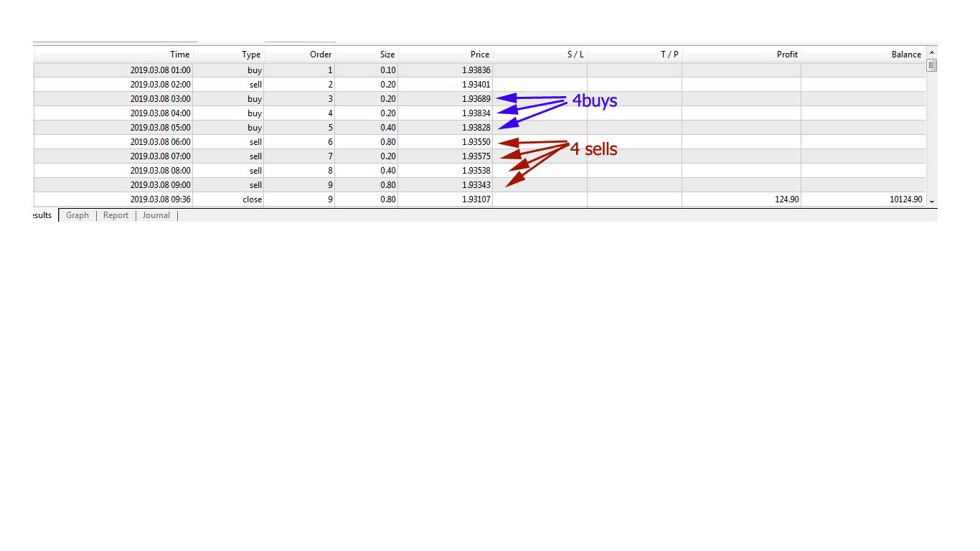Open the Report tab
The image size is (980, 551).
(116, 215)
